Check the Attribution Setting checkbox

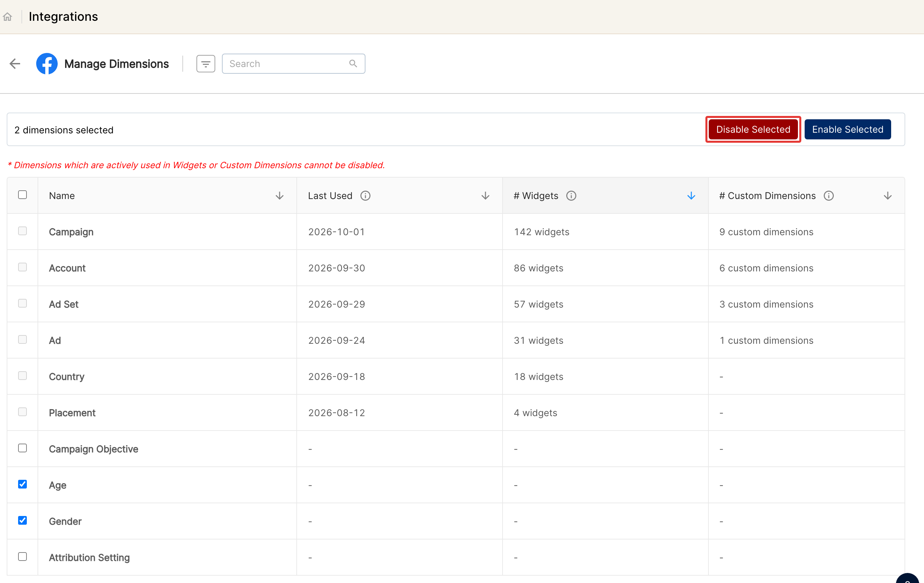(x=23, y=557)
